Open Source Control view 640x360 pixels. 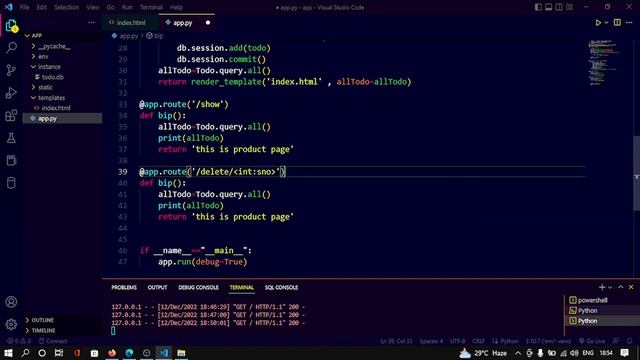point(11,70)
